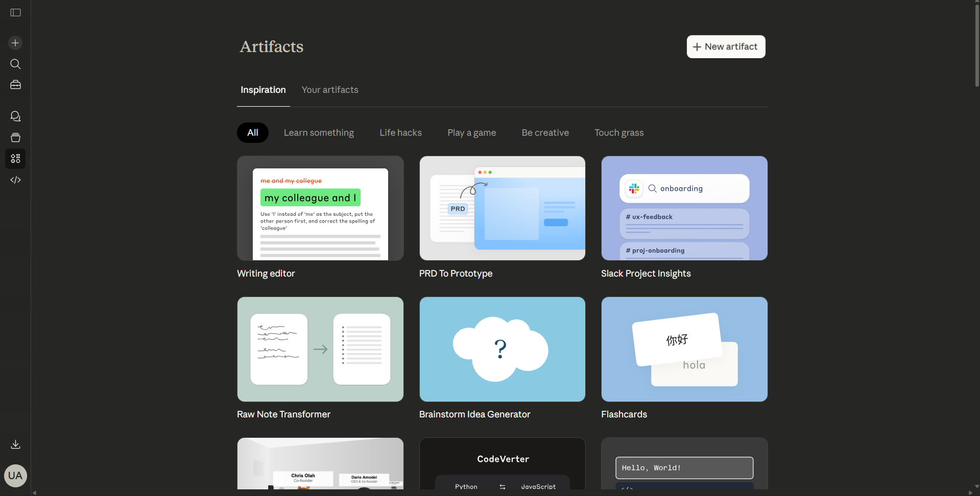This screenshot has width=980, height=496.
Task: Open the projects stack icon
Action: click(x=15, y=137)
